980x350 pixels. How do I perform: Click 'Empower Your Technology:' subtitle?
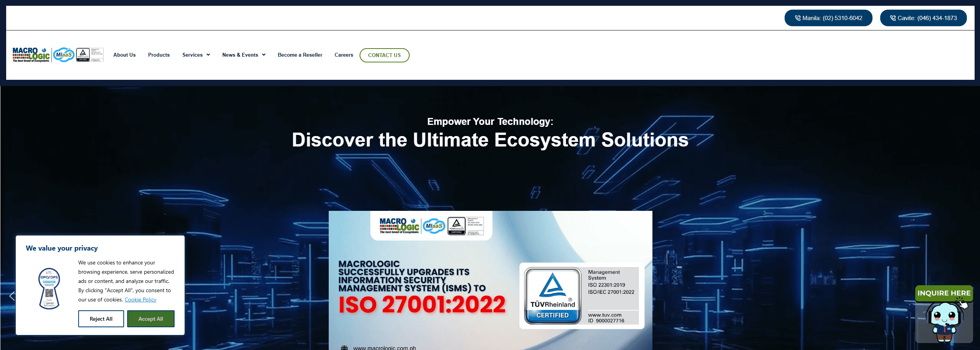[x=490, y=121]
